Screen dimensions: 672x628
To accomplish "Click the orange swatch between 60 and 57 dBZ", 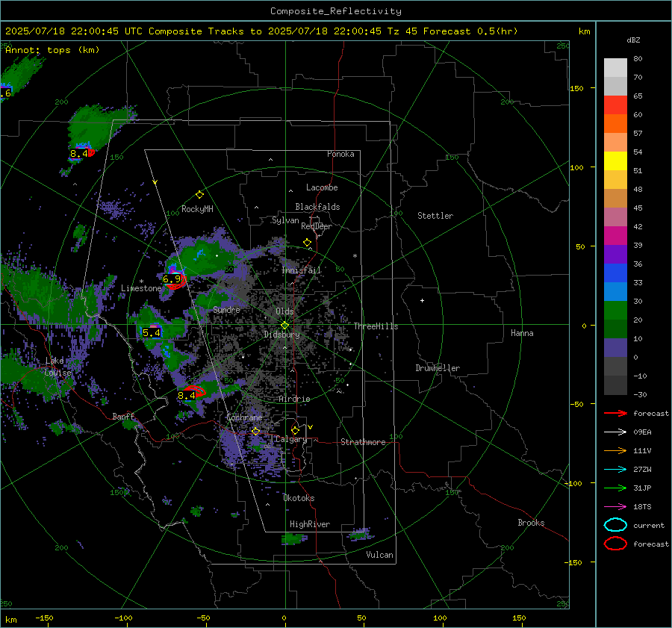I will [x=615, y=123].
